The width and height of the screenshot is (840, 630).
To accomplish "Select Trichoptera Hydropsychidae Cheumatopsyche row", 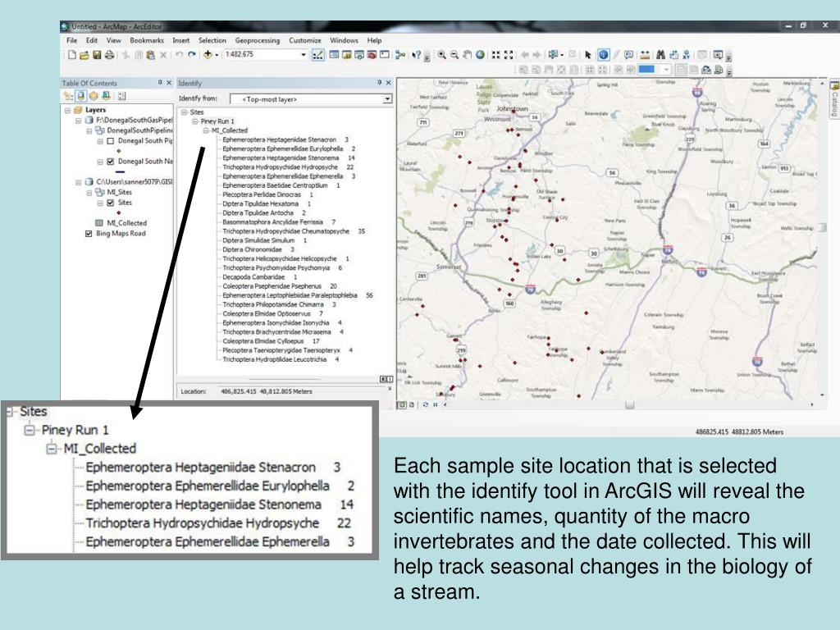I will [x=294, y=231].
